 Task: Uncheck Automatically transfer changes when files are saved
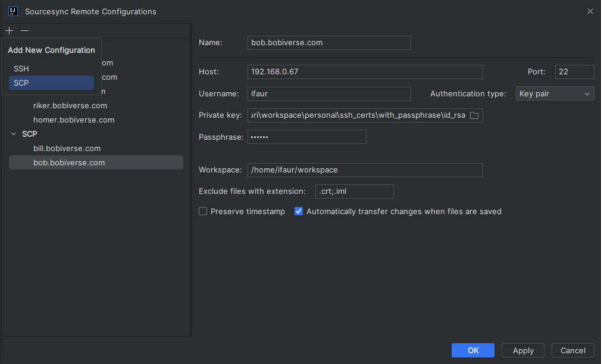coord(299,212)
